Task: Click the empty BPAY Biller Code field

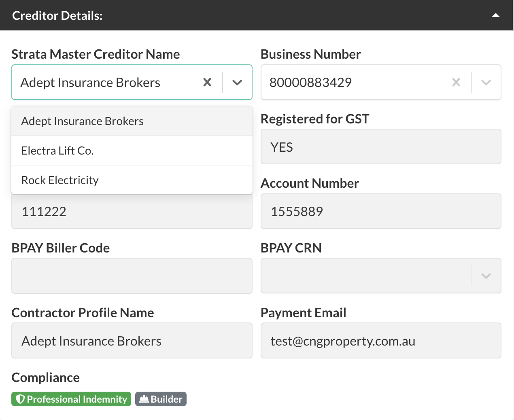Action: point(132,276)
